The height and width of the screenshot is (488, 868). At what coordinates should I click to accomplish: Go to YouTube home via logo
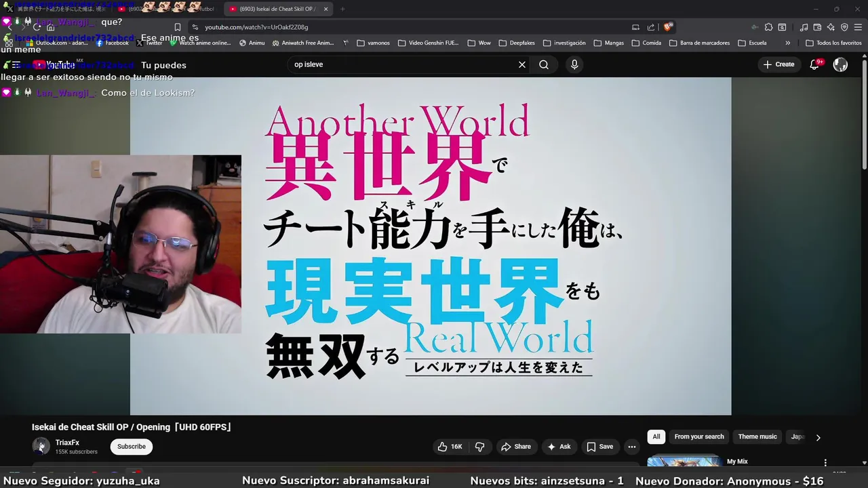click(x=54, y=65)
